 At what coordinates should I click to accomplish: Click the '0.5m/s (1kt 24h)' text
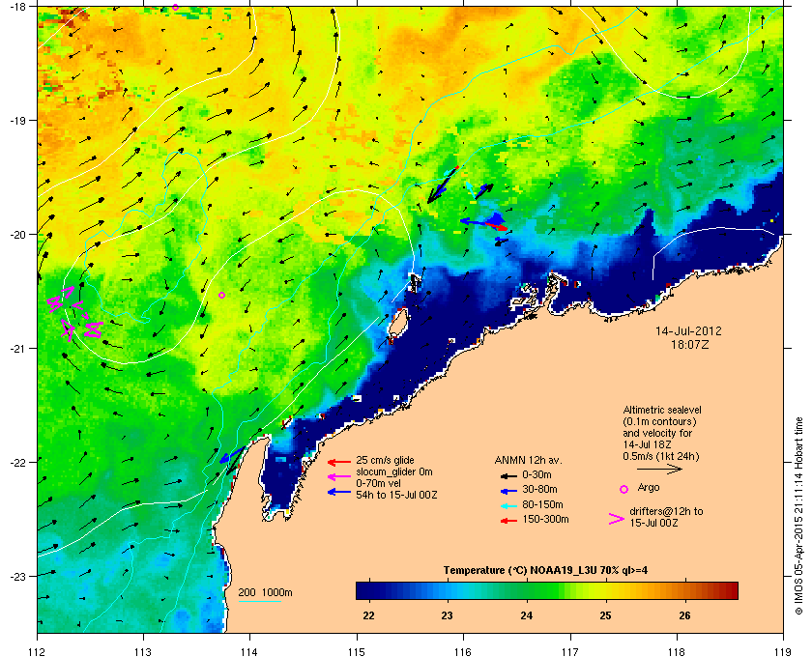pyautogui.click(x=661, y=456)
